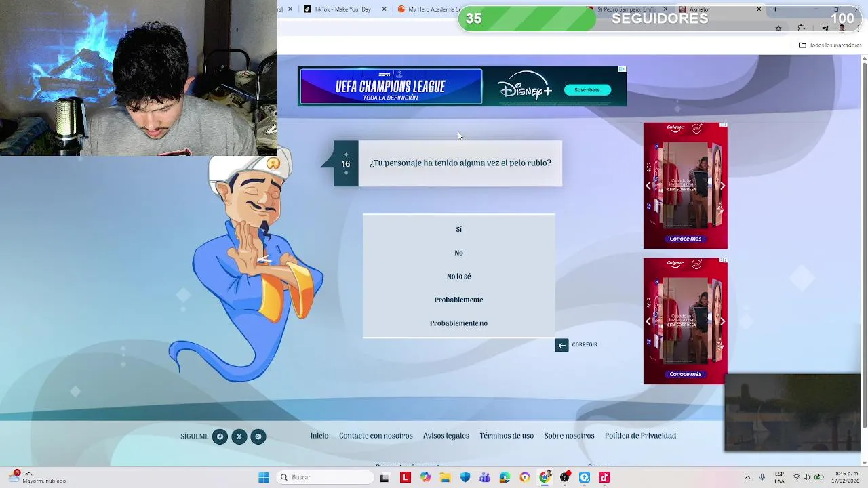Choose the 'No lo sé' answer

(x=458, y=276)
